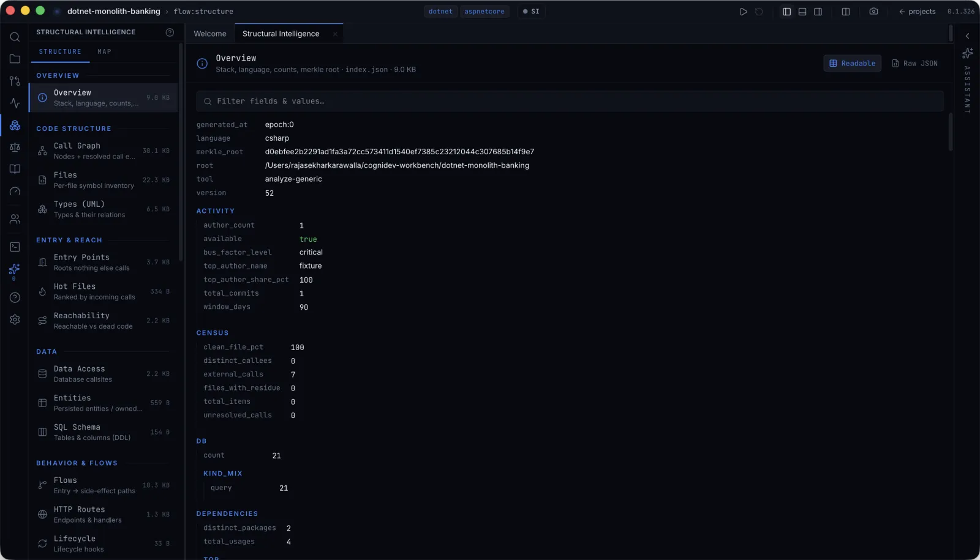
Task: Click the ACTIVITY section heading
Action: 216,211
